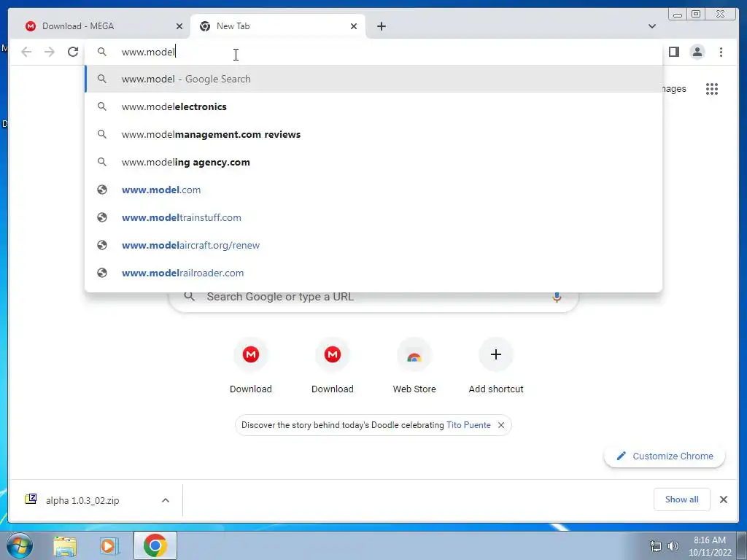Screen dimensions: 747x560
Task: Dismiss the Doodle promo with X
Action: (501, 425)
